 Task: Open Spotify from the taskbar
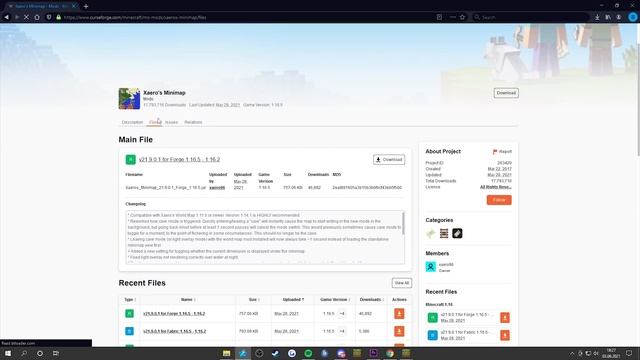[308, 353]
